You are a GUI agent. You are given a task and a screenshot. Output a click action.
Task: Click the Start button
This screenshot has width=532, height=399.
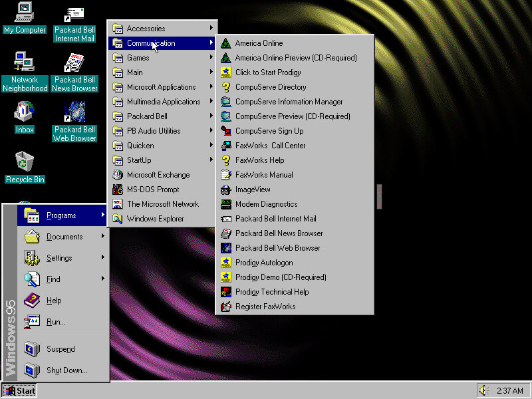pyautogui.click(x=19, y=390)
